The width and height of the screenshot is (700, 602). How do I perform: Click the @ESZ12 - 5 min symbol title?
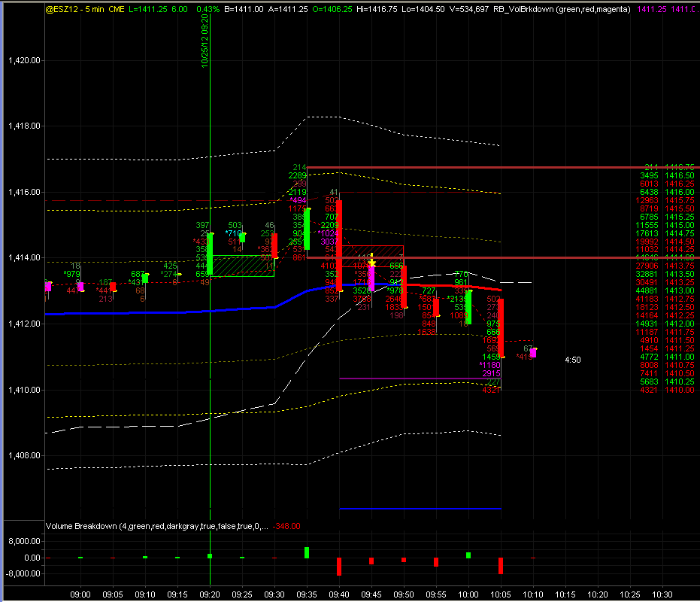tap(74, 9)
